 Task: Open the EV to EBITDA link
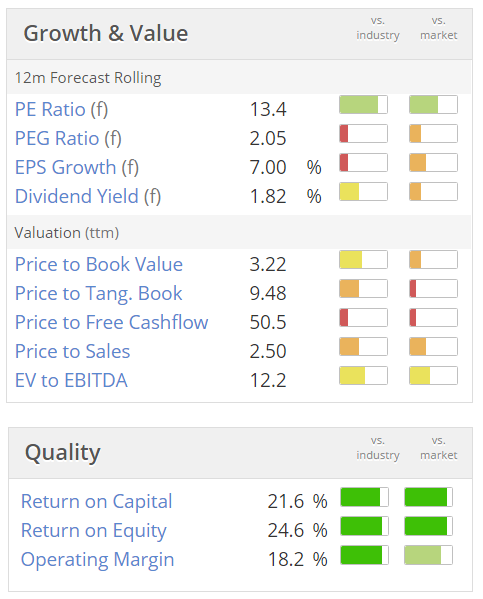pos(71,380)
